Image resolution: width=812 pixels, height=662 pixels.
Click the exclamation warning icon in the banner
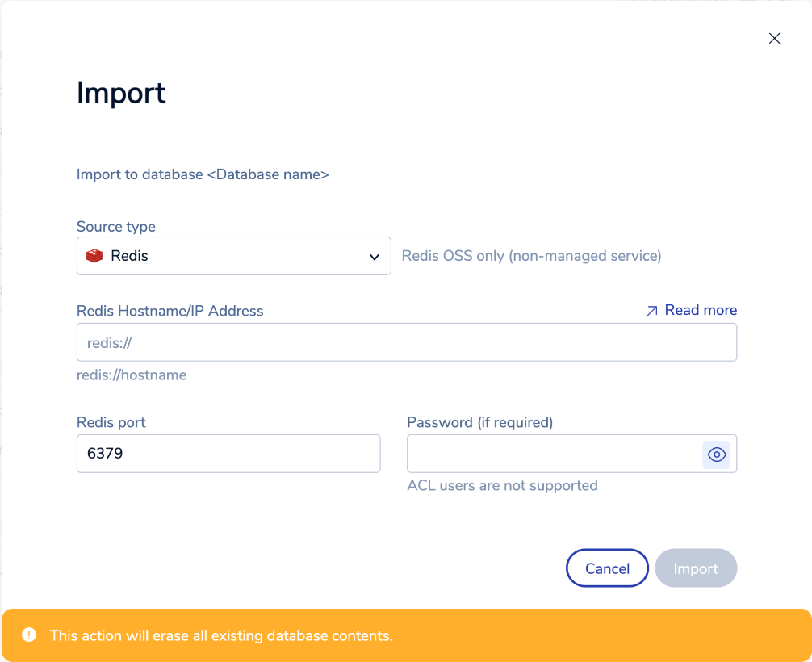coord(29,635)
